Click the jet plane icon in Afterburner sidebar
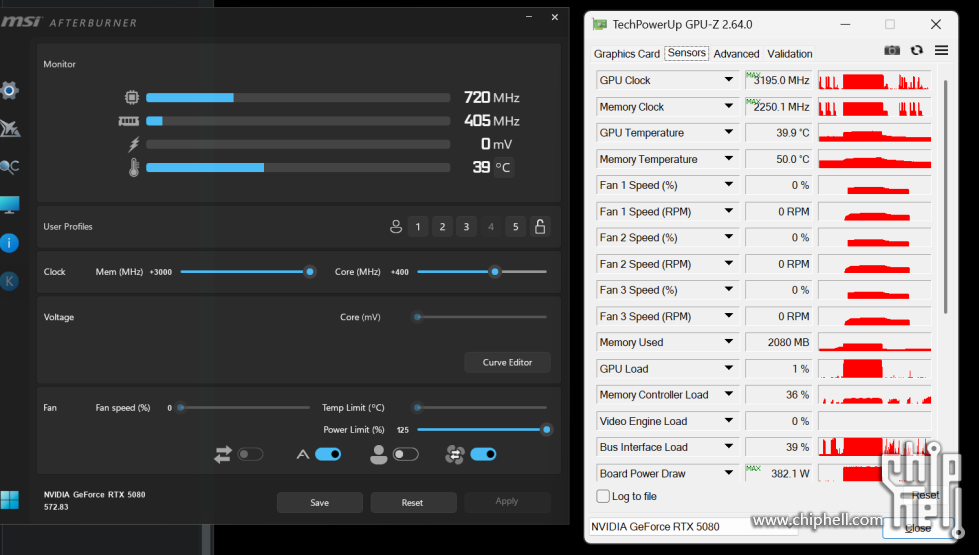979x555 pixels. pos(9,128)
